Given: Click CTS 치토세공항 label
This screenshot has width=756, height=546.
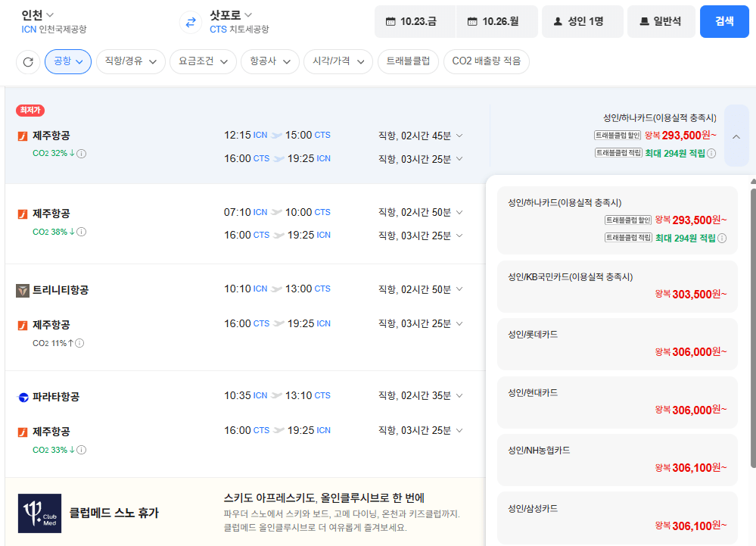Looking at the screenshot, I should (x=239, y=30).
